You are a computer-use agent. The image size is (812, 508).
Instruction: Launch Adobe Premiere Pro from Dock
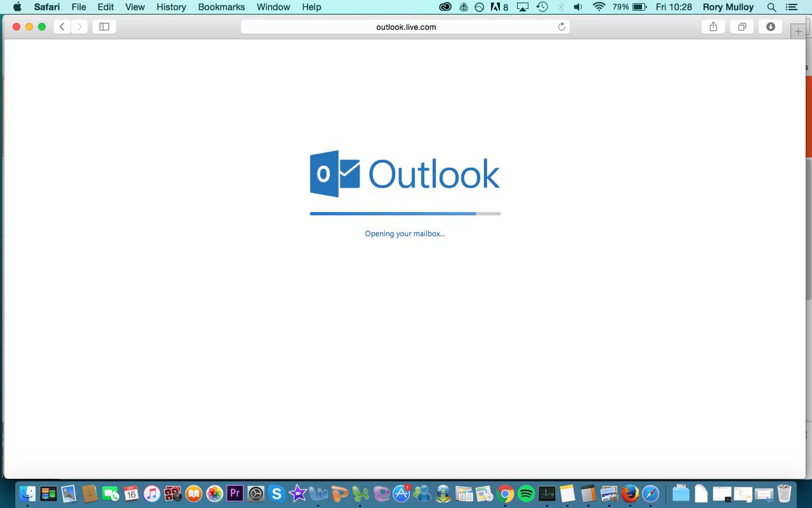pos(235,493)
